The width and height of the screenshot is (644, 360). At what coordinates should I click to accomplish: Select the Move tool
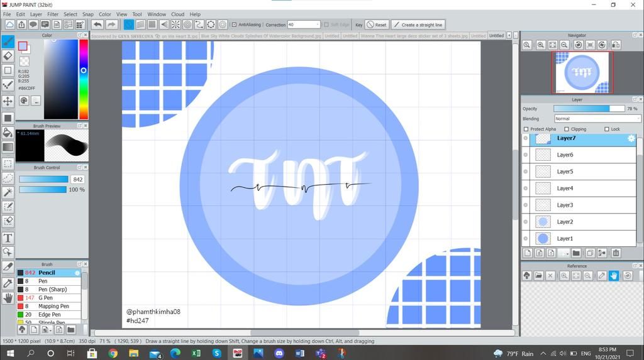click(x=8, y=101)
